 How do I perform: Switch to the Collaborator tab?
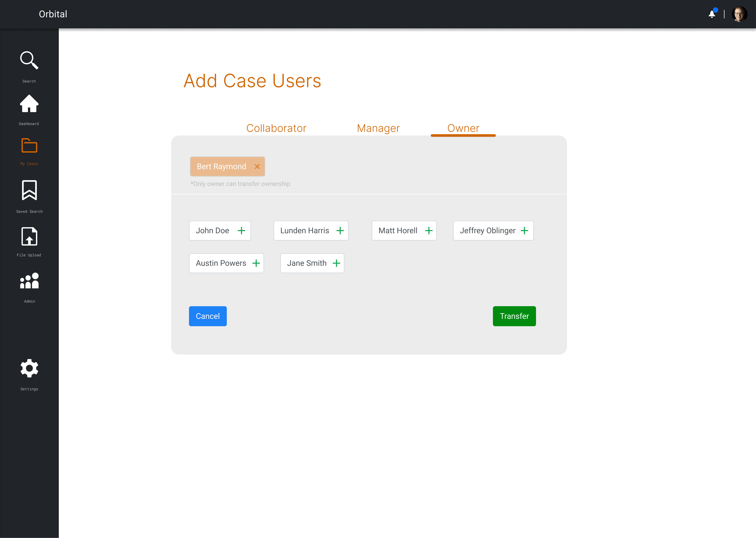tap(276, 128)
